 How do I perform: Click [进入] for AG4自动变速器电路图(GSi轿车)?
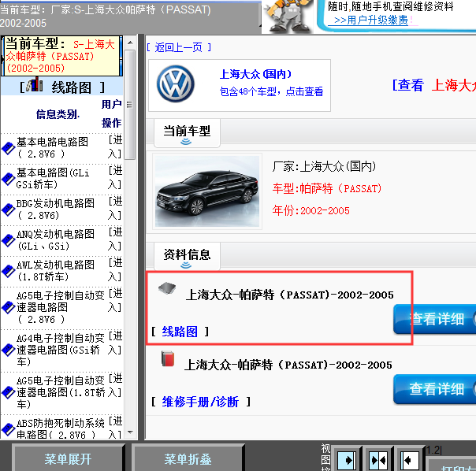(x=115, y=343)
